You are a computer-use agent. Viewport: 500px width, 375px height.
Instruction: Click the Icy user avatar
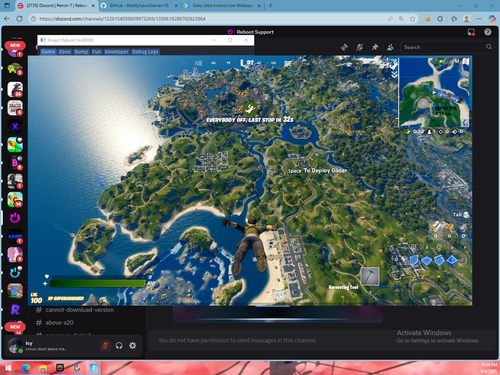tap(15, 346)
